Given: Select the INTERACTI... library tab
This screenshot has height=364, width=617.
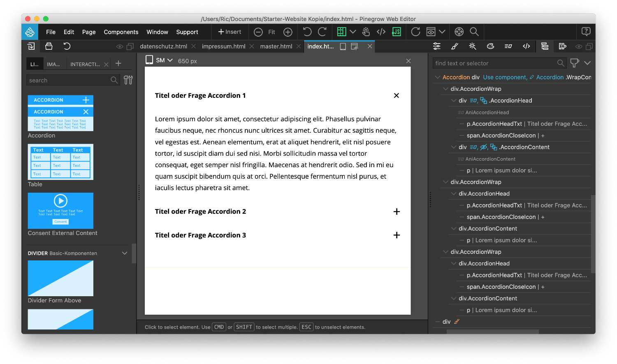Looking at the screenshot, I should click(x=85, y=64).
